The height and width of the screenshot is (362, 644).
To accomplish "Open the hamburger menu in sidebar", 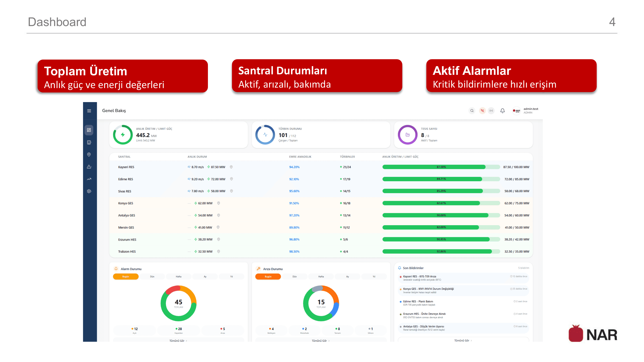I will (89, 111).
